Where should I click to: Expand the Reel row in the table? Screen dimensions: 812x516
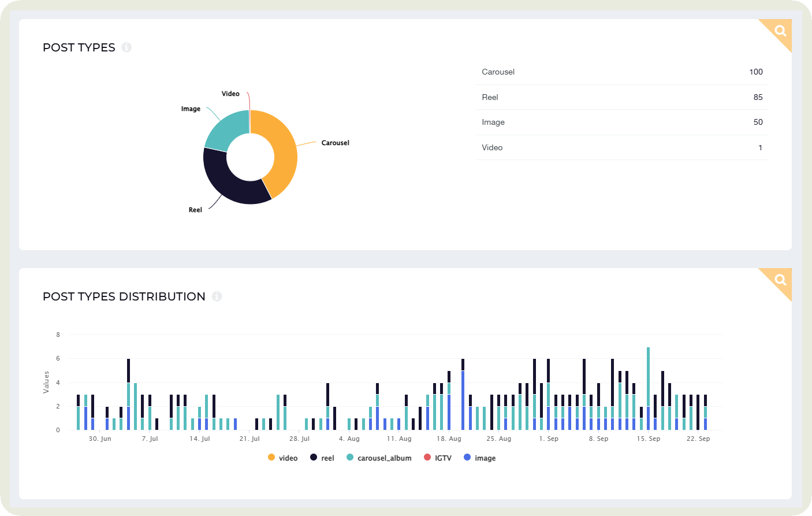pyautogui.click(x=622, y=97)
